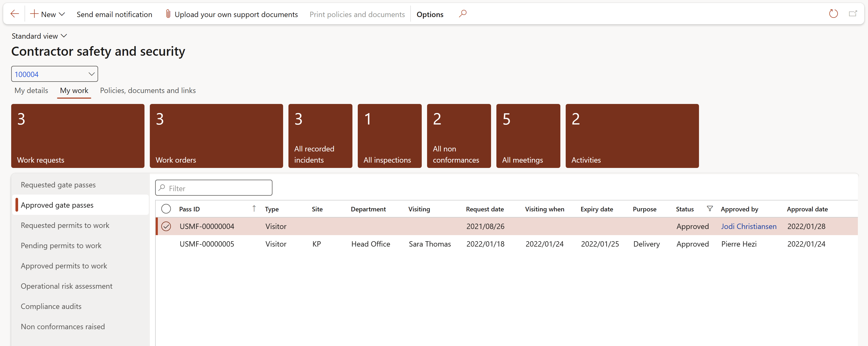This screenshot has width=868, height=346.
Task: Click the paperclip upload documents icon
Action: click(168, 14)
